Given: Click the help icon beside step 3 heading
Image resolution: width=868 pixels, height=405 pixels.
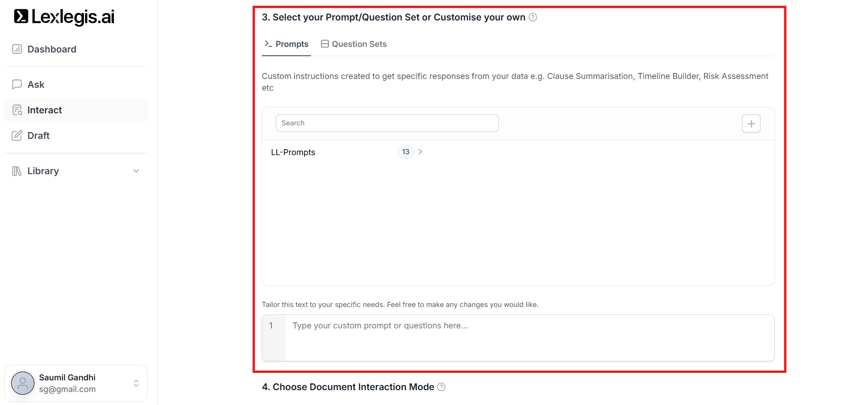Looking at the screenshot, I should (533, 17).
